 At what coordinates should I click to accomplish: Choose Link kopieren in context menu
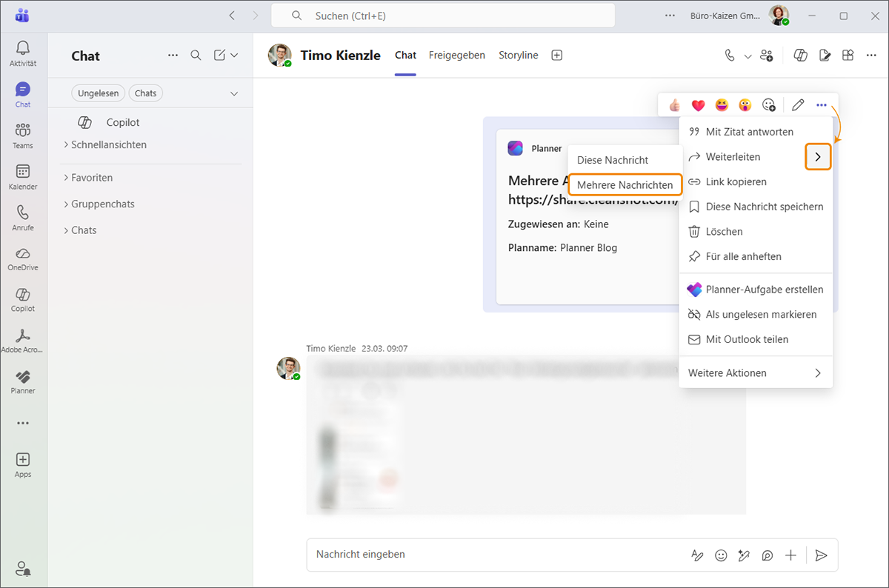(x=736, y=181)
